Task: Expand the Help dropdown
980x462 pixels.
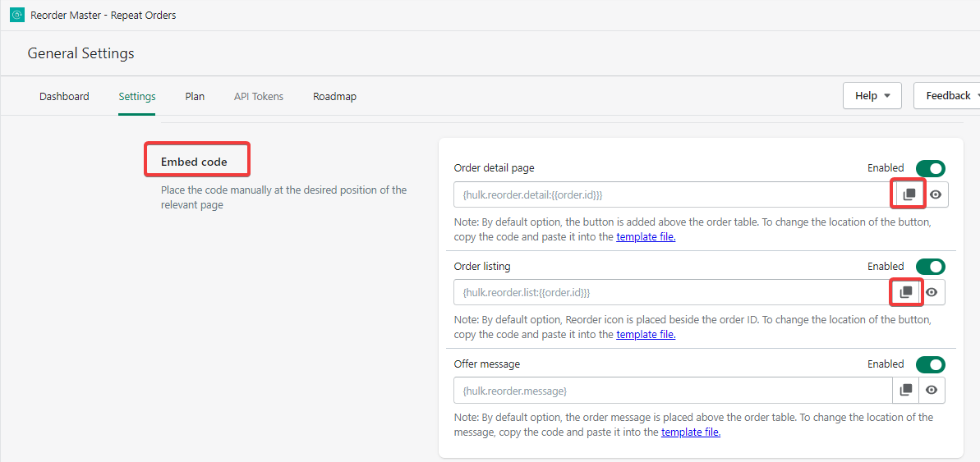Action: (x=872, y=96)
